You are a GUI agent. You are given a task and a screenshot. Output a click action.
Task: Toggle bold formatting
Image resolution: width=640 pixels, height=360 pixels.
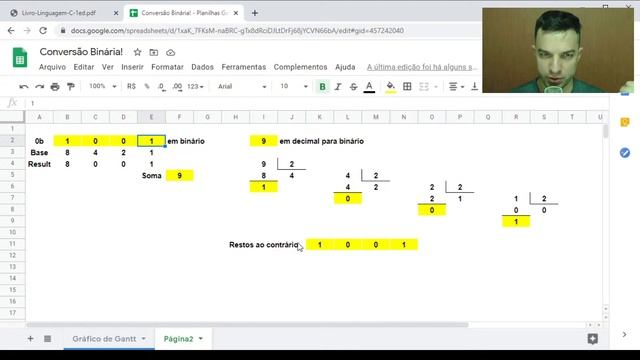point(322,87)
